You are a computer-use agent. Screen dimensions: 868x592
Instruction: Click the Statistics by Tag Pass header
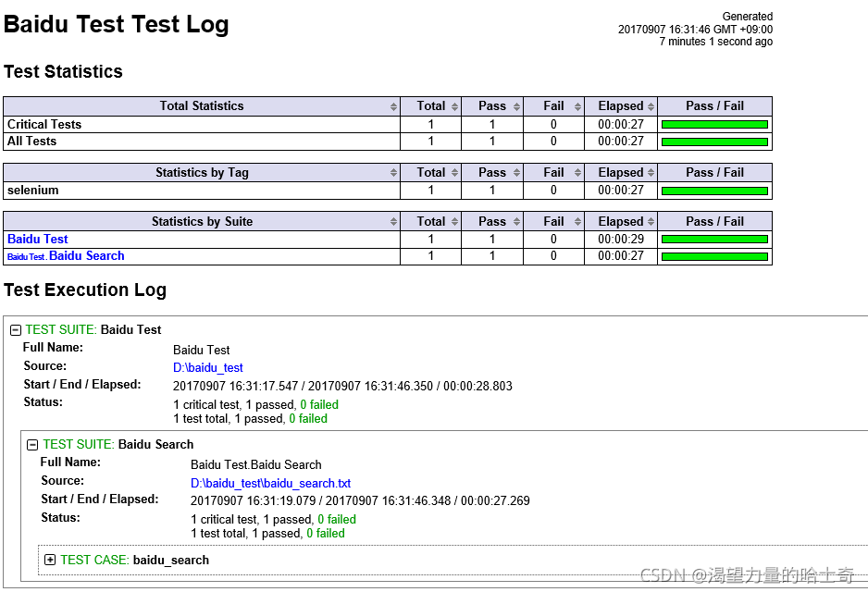492,173
